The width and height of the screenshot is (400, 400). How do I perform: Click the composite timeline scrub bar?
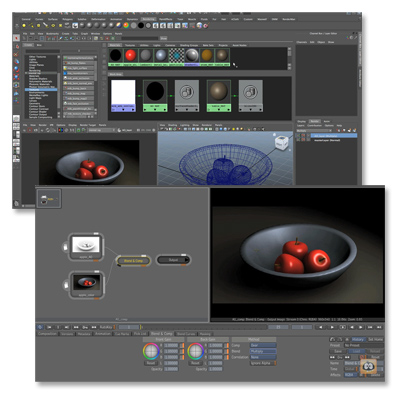(204, 327)
